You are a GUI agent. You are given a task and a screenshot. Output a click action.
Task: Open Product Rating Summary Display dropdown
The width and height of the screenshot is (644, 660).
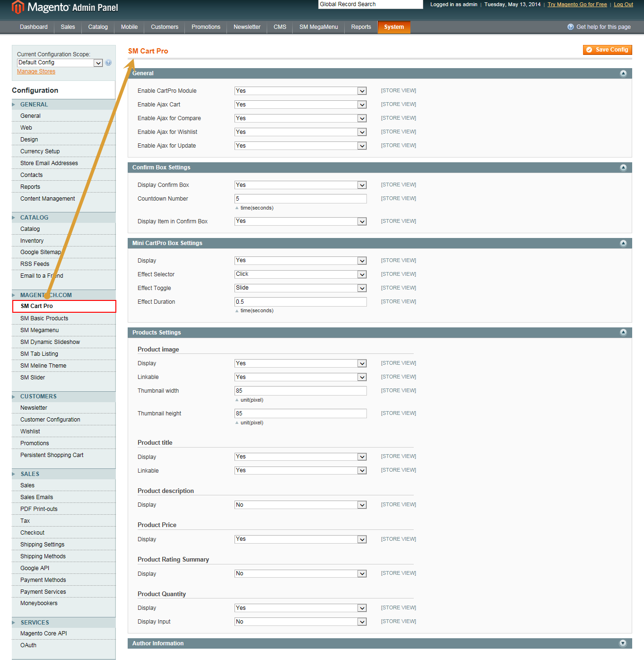click(x=301, y=573)
